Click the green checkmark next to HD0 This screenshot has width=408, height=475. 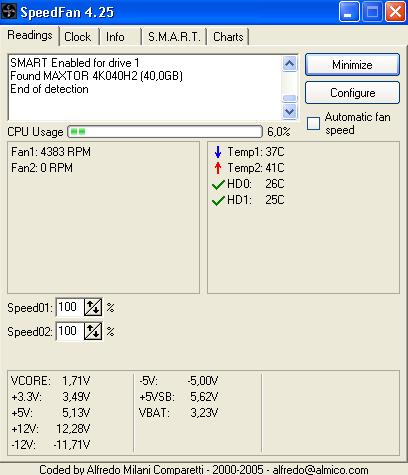click(x=218, y=184)
